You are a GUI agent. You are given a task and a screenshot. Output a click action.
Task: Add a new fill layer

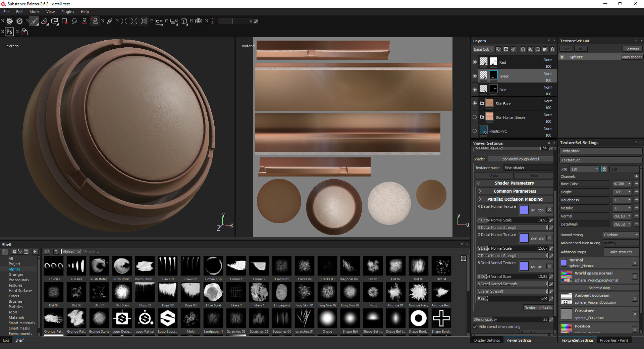[530, 49]
